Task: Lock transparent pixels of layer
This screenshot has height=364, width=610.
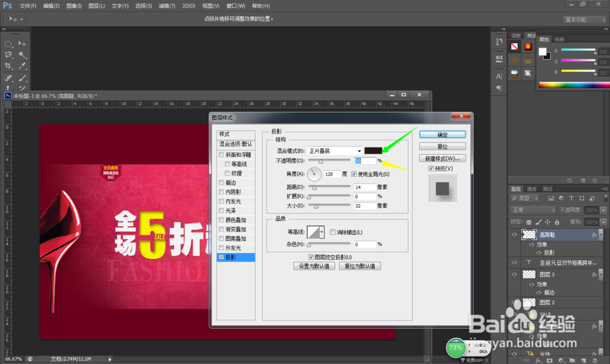Action: (x=529, y=222)
